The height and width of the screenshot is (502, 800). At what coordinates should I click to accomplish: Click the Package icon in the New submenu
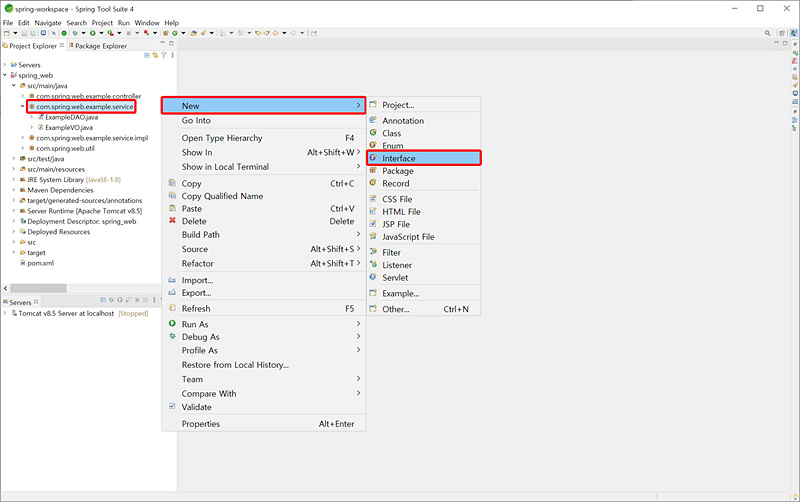click(373, 170)
